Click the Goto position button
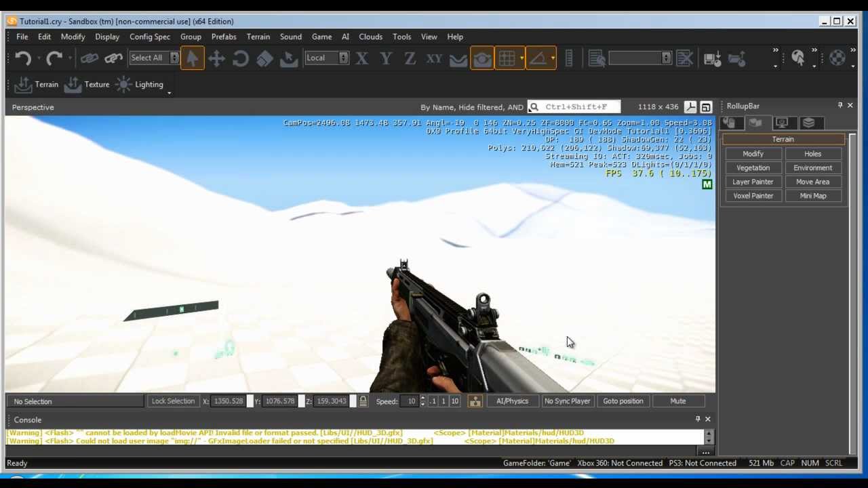The width and height of the screenshot is (868, 488). click(x=623, y=401)
